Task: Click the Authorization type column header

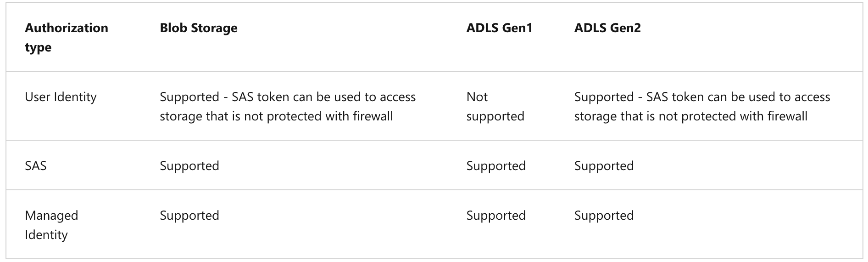Action: tap(66, 37)
